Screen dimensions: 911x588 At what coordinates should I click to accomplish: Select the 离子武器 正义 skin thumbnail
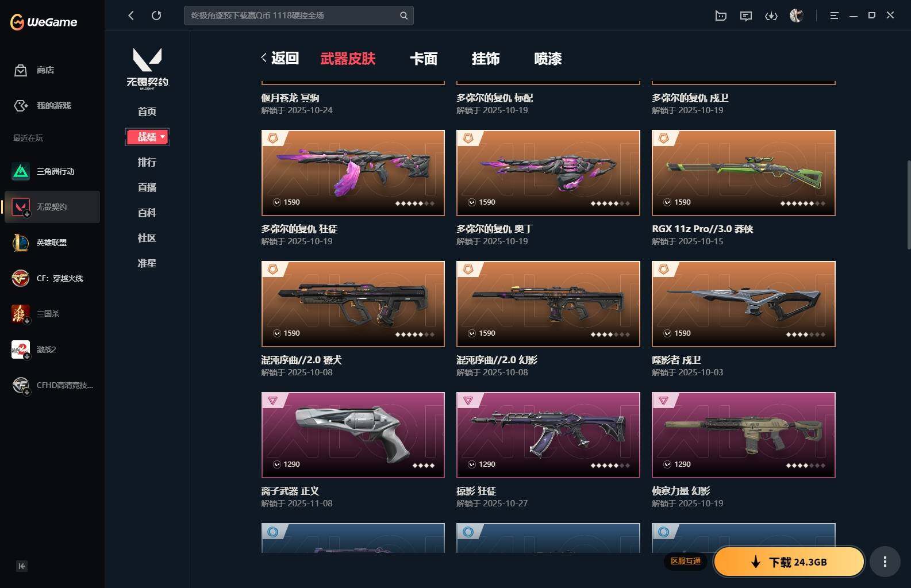coord(353,435)
